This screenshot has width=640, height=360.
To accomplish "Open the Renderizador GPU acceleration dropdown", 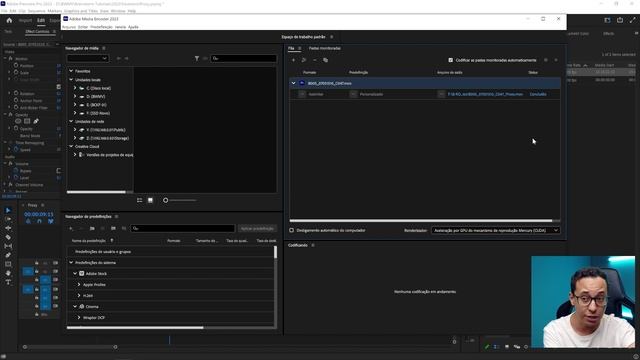I will coord(496,230).
